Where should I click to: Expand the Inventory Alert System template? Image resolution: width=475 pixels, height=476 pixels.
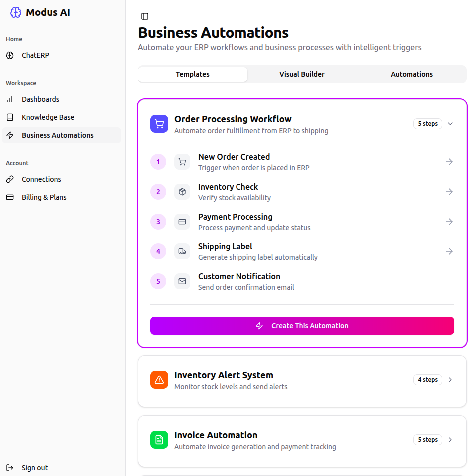(x=450, y=380)
